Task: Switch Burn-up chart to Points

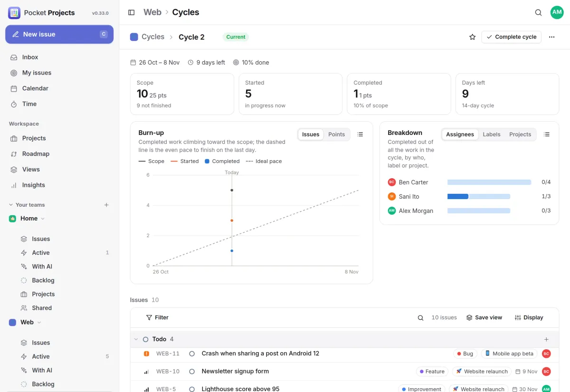Action: point(336,134)
